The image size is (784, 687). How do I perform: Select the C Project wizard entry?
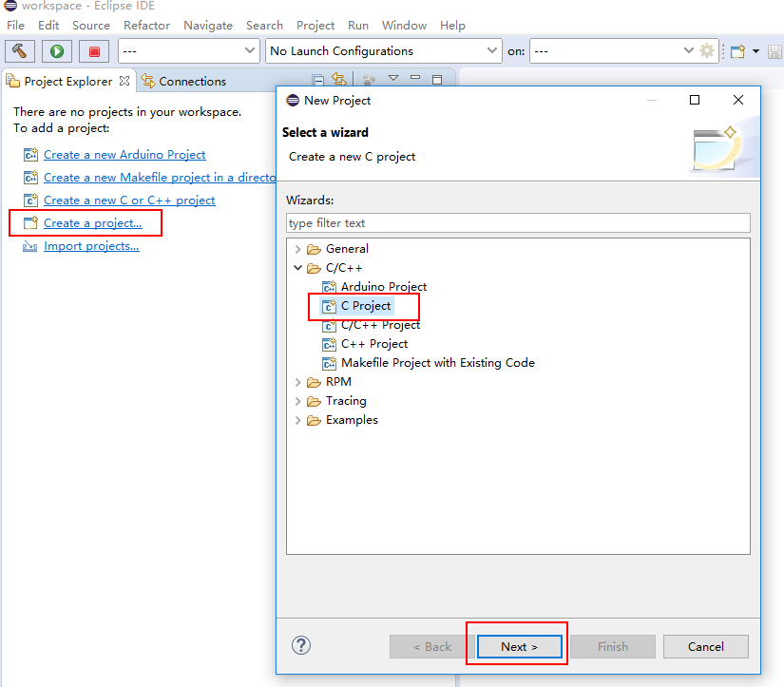358,306
